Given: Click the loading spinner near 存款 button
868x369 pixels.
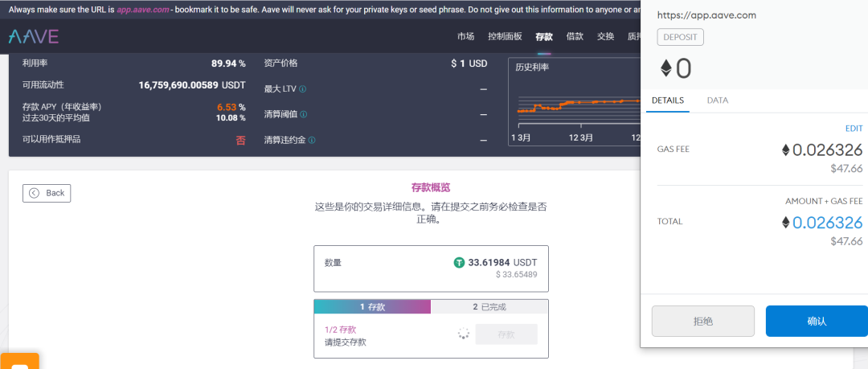Looking at the screenshot, I should pos(464,334).
